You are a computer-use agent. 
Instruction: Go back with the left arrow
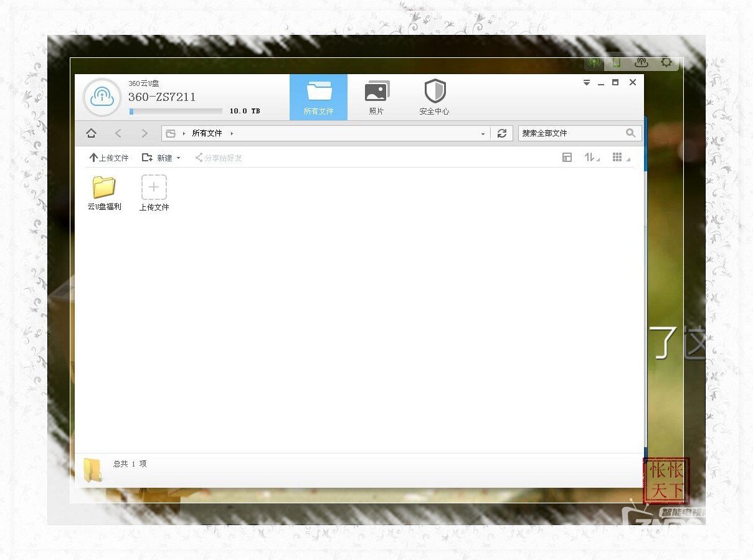pos(118,133)
